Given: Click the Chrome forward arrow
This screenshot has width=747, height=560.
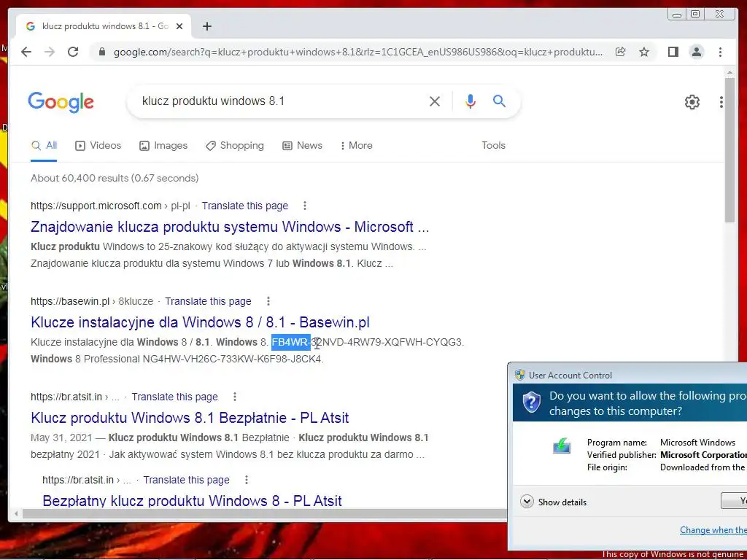Looking at the screenshot, I should 50,52.
